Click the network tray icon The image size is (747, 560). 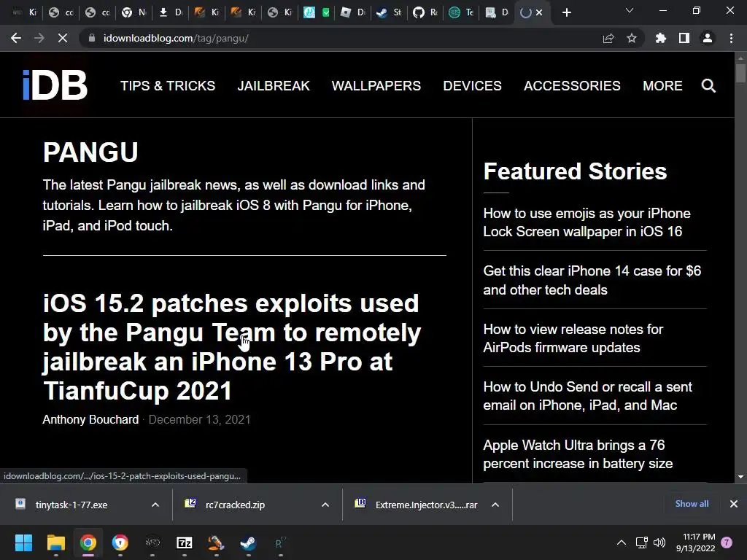click(x=642, y=542)
